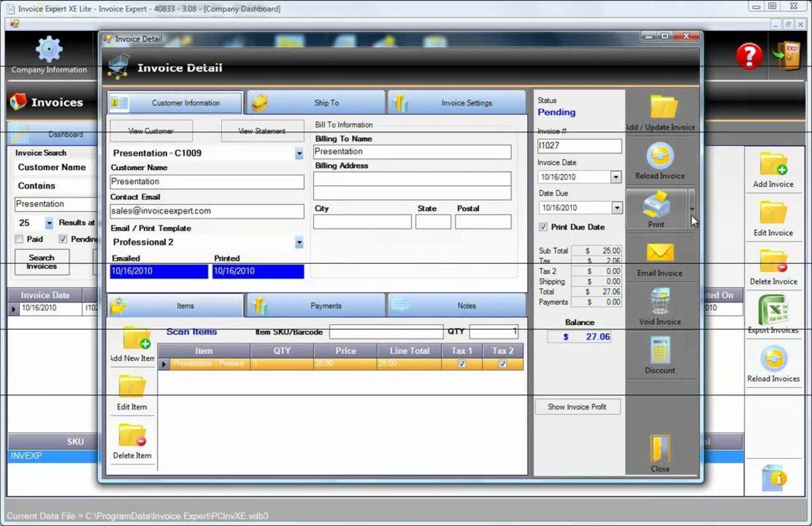812x526 pixels.
Task: Toggle Tax 1 checkbox in item row
Action: click(x=462, y=364)
